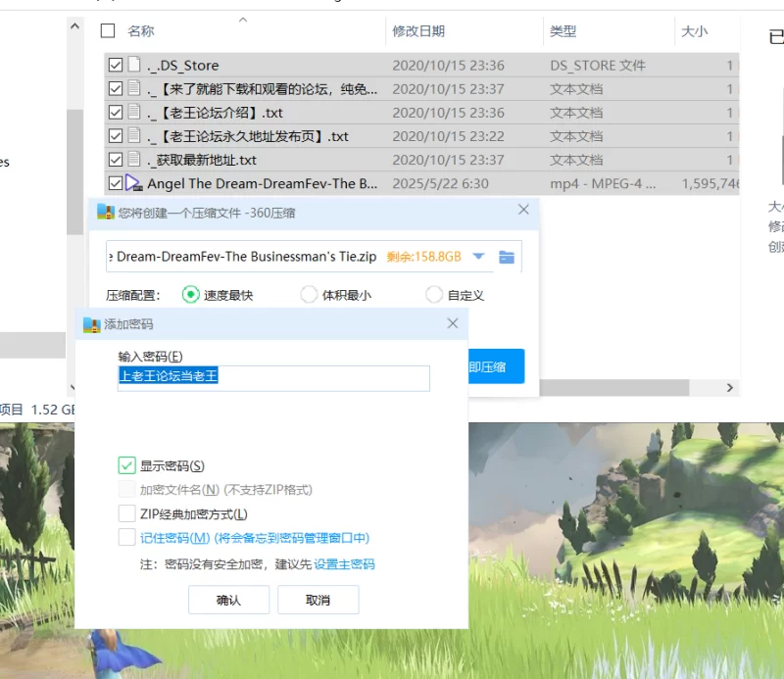
Task: Close the 360压缩 create-archive dialog
Action: (x=523, y=210)
